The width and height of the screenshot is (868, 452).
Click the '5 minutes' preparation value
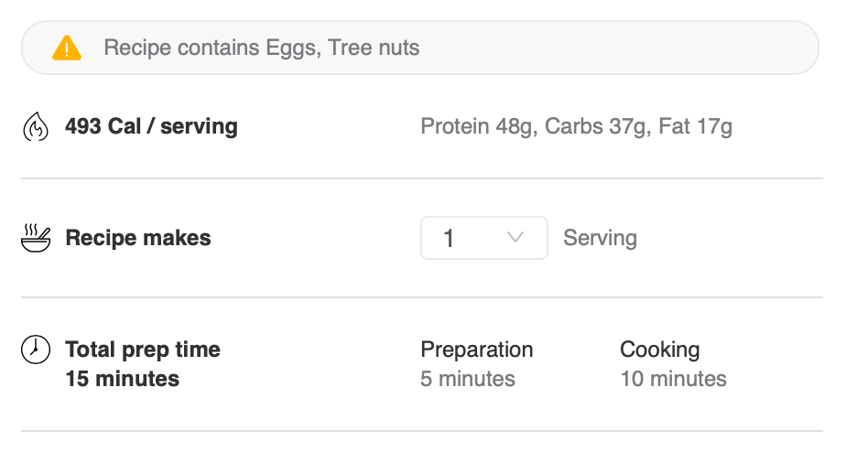[x=467, y=378]
